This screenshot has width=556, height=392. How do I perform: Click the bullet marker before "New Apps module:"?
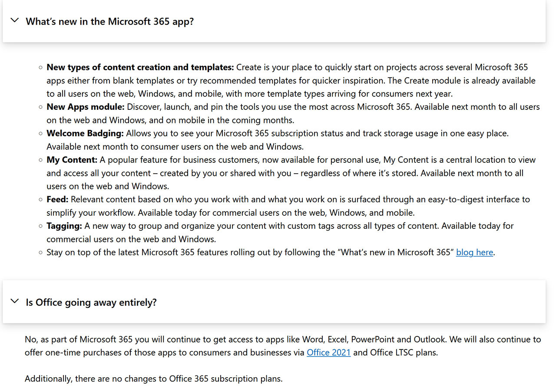[x=40, y=107]
